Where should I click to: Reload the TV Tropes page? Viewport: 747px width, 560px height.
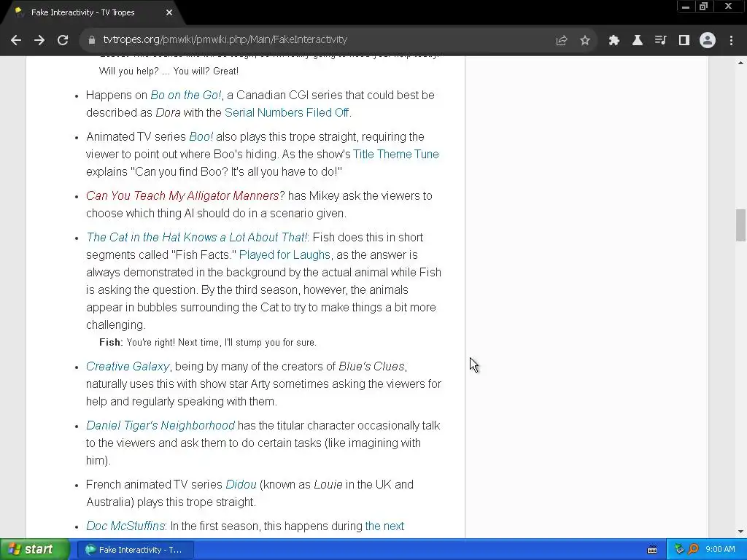(x=63, y=40)
